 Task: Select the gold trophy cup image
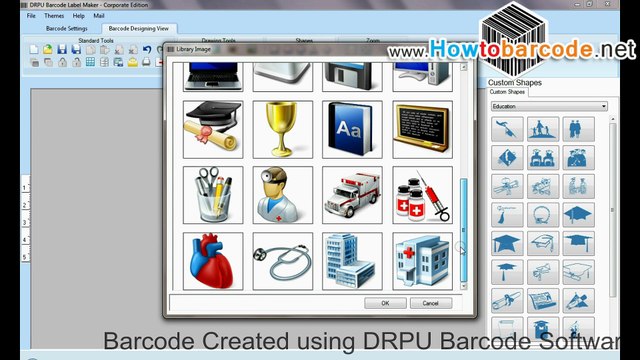click(x=282, y=129)
